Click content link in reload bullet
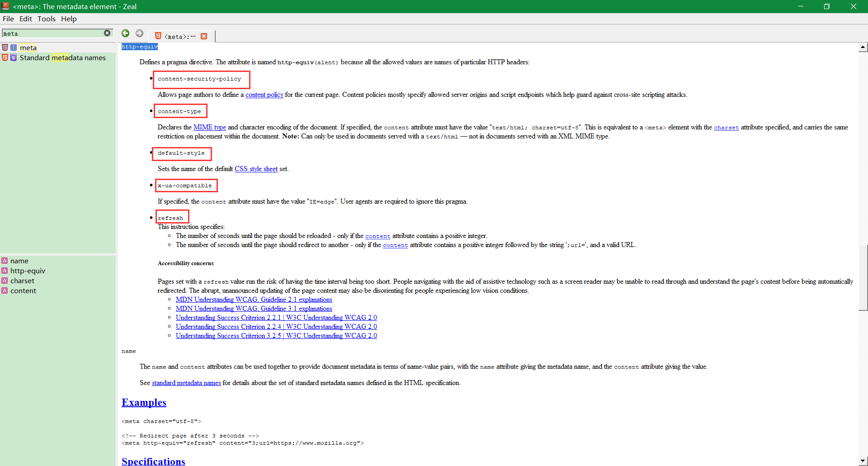868x466 pixels. tap(377, 236)
